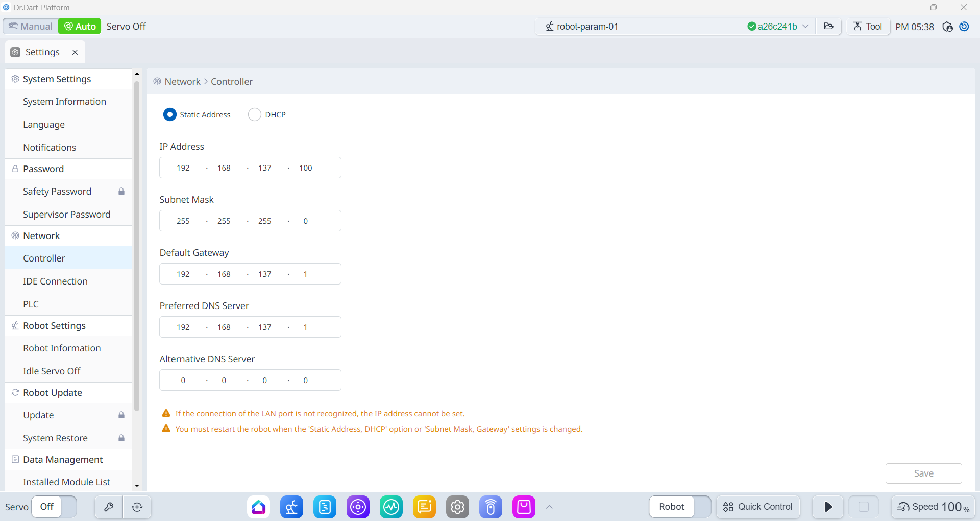Screen dimensions: 980x521
Task: Open the purple jog target module icon
Action: click(x=358, y=507)
